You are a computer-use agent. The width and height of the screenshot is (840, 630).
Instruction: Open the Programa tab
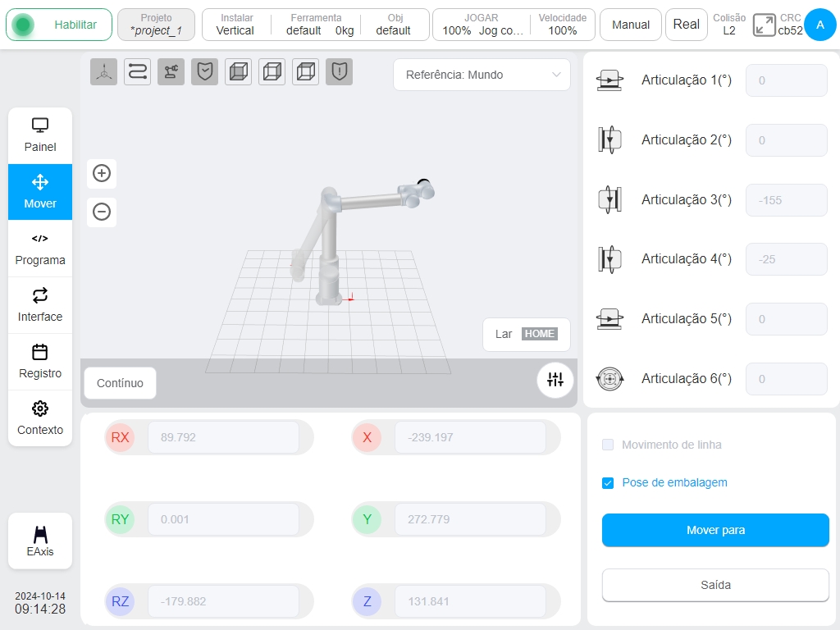40,249
